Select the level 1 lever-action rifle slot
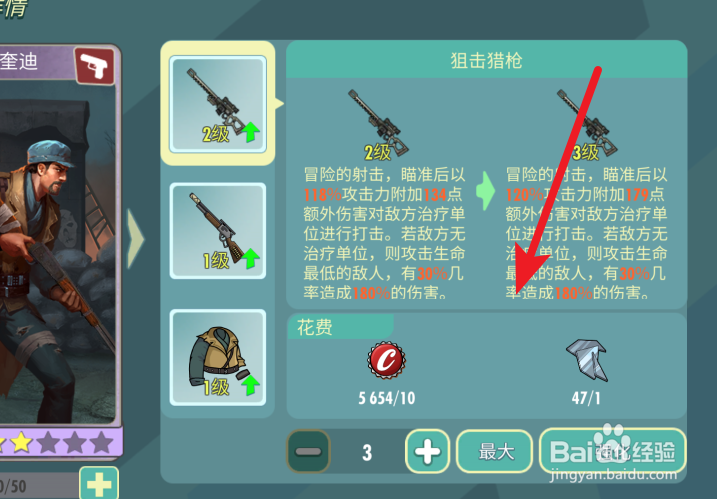 pos(218,231)
